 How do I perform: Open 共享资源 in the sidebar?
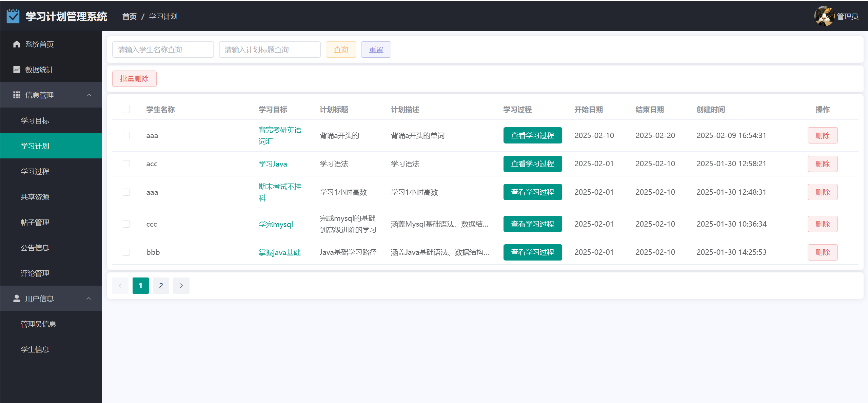(x=35, y=197)
